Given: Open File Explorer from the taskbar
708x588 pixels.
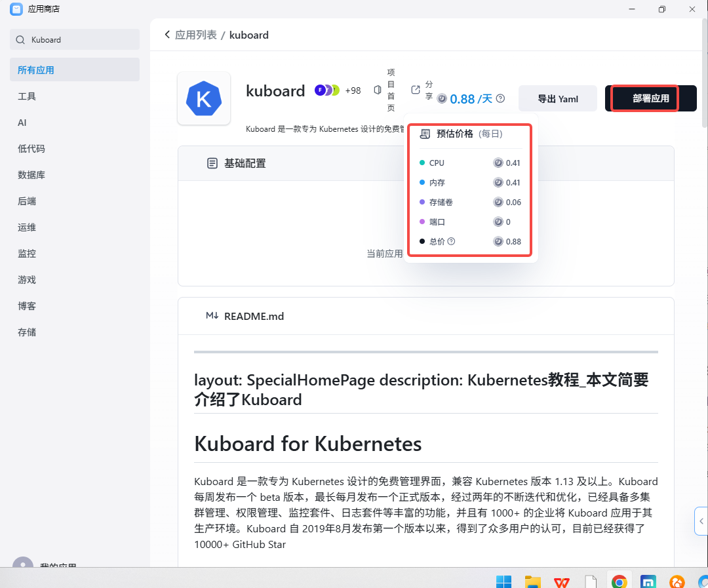Looking at the screenshot, I should click(x=533, y=581).
